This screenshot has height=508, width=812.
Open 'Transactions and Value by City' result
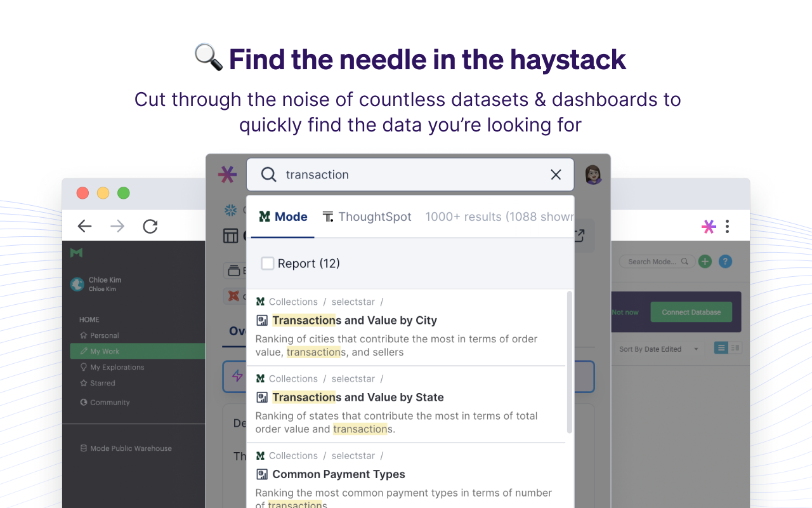pos(355,321)
